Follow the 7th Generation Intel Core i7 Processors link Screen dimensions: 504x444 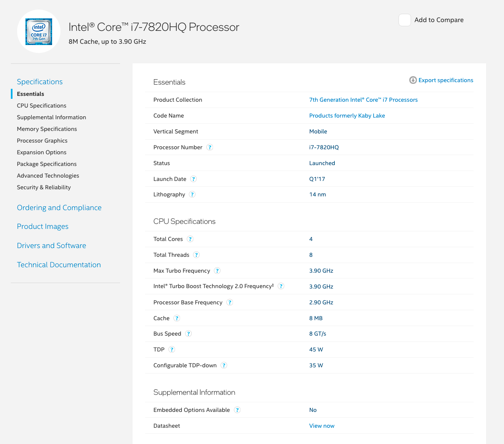click(x=364, y=100)
